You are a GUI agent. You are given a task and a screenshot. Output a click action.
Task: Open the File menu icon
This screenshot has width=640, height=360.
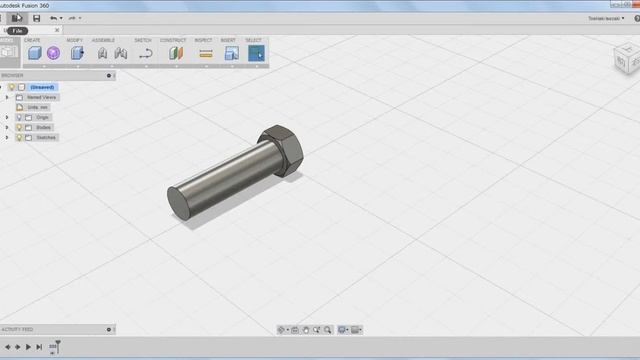pyautogui.click(x=16, y=18)
